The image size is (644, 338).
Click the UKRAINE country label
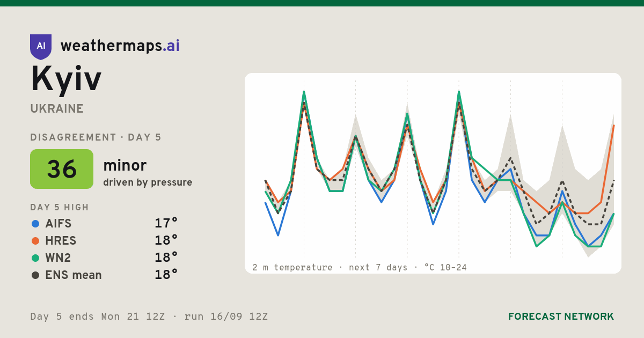57,109
